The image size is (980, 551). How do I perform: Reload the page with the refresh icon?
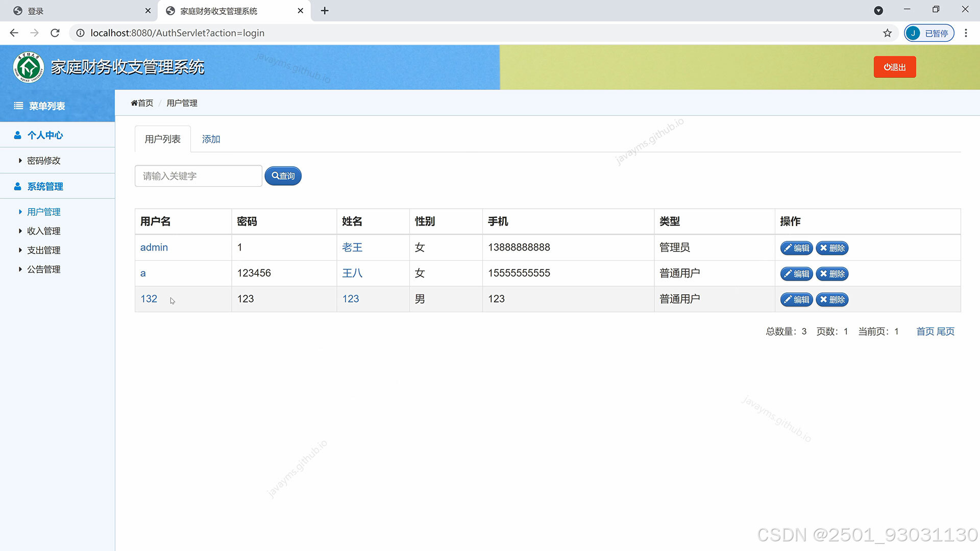pyautogui.click(x=55, y=33)
